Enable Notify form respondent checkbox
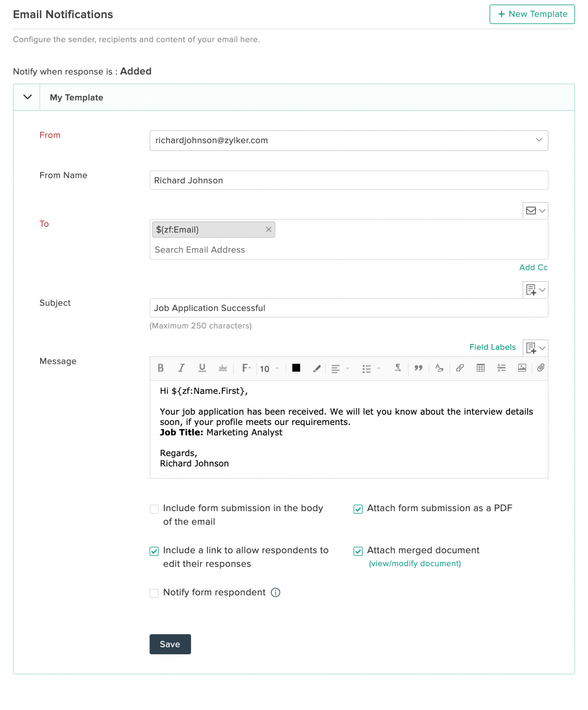Image resolution: width=588 pixels, height=710 pixels. click(x=154, y=593)
